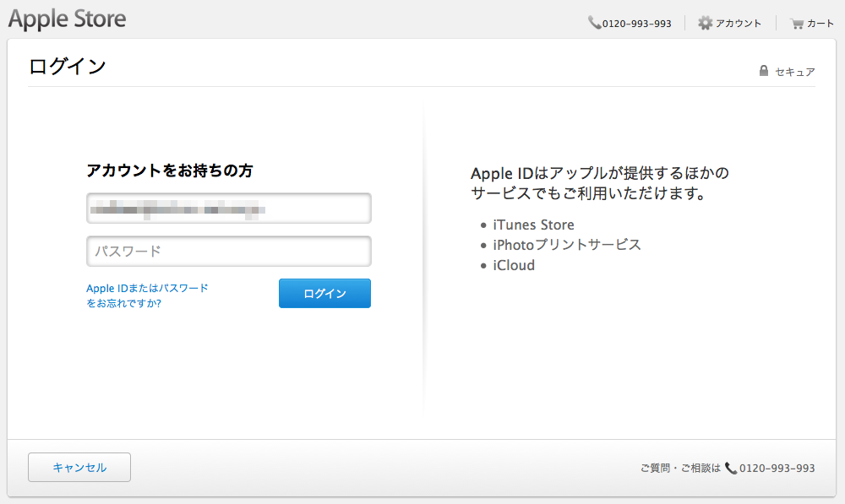This screenshot has width=845, height=504.
Task: Click the セキュア label
Action: coord(795,72)
